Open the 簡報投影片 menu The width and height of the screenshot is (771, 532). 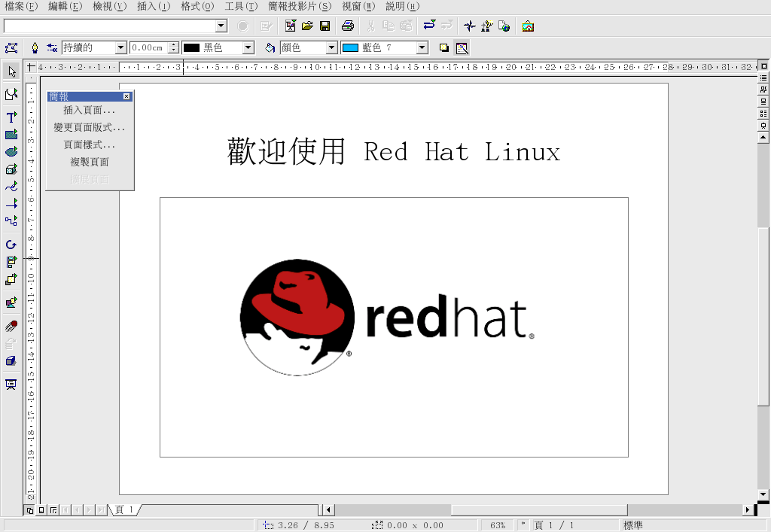click(300, 7)
